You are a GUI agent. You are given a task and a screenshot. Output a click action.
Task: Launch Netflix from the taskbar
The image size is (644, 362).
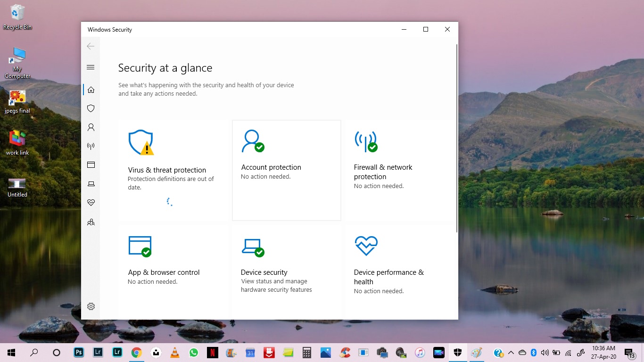[x=212, y=353]
